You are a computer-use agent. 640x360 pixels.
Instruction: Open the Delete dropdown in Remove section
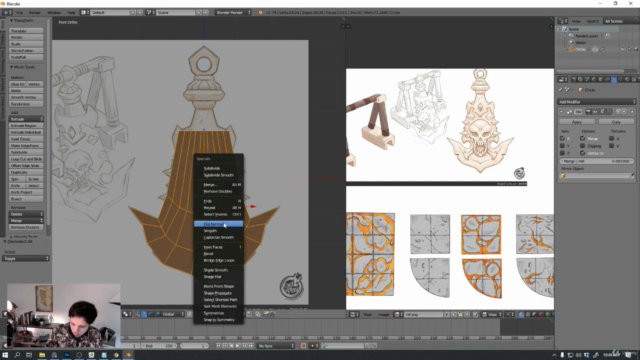26,214
